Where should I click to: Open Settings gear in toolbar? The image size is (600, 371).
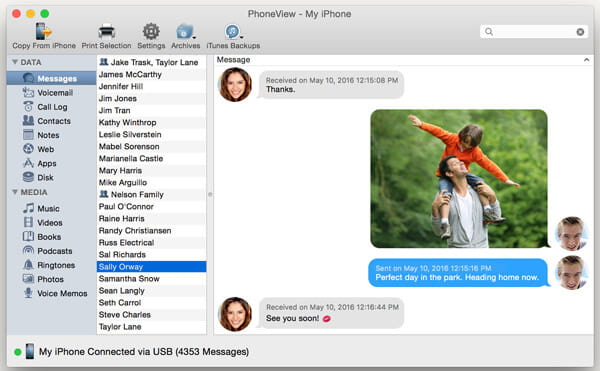(151, 31)
